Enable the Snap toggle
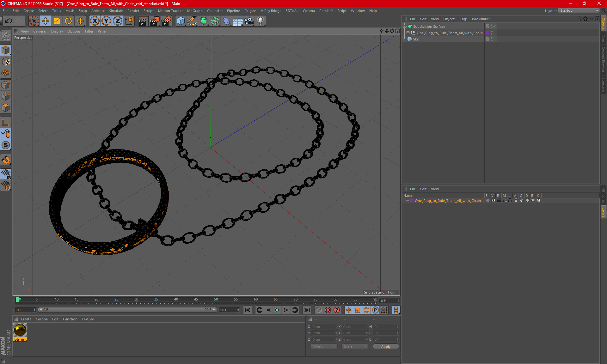The height and width of the screenshot is (364, 607). pyautogui.click(x=6, y=160)
